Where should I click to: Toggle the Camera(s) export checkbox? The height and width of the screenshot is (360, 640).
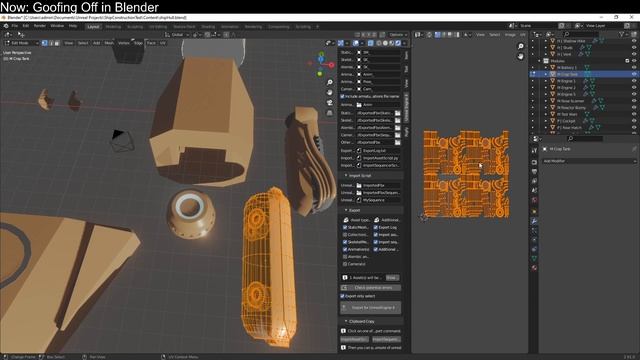pos(345,264)
